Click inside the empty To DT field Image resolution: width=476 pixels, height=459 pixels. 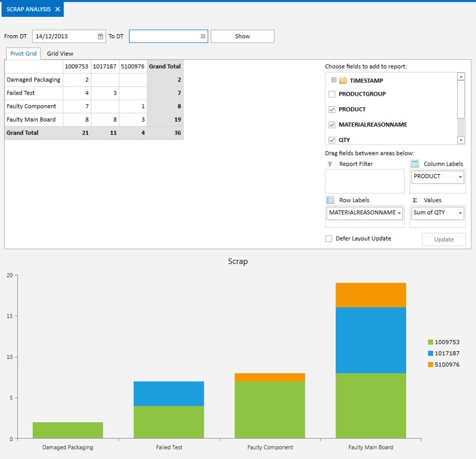pyautogui.click(x=164, y=36)
